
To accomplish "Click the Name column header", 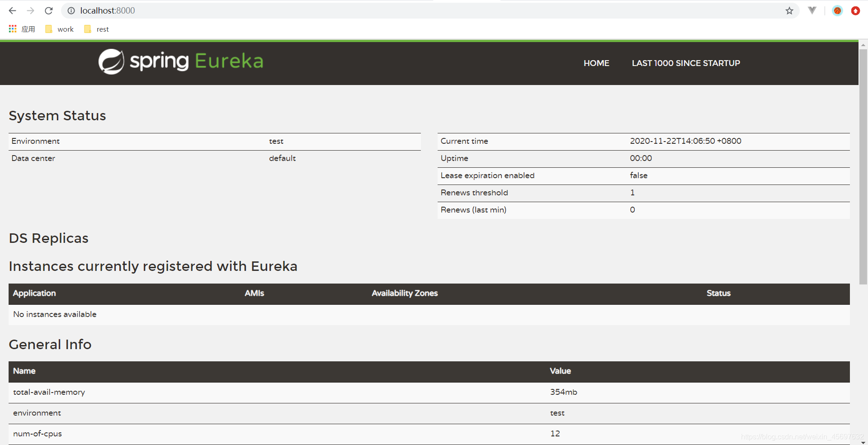I will pyautogui.click(x=24, y=371).
